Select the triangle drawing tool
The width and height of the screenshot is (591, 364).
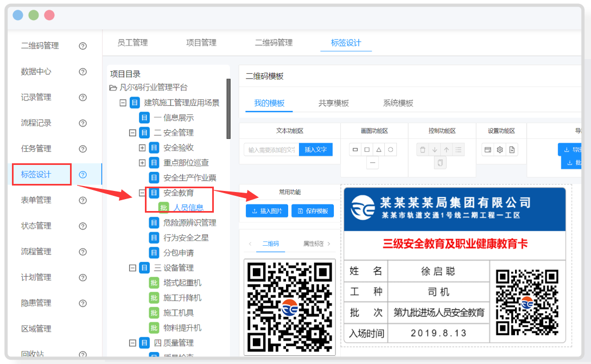tap(378, 149)
